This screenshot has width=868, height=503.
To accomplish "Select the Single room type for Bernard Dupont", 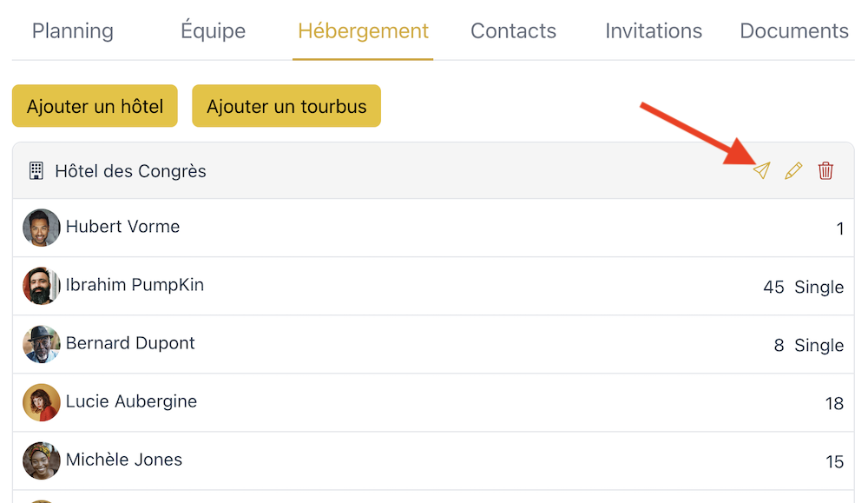I will [x=819, y=345].
